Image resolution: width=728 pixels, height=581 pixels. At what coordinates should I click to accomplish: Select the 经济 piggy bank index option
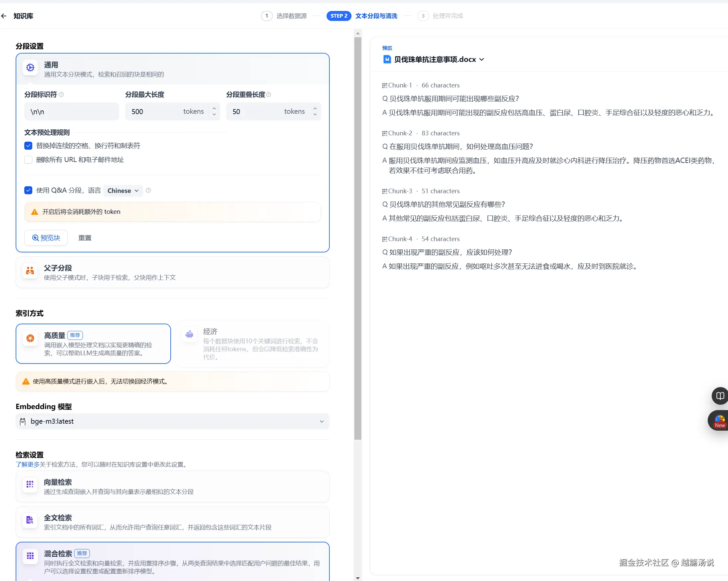click(189, 335)
